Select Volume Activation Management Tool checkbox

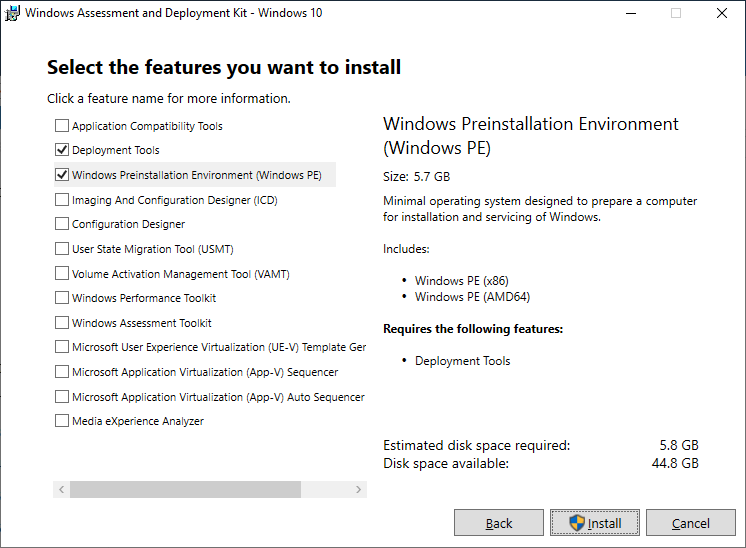click(x=62, y=273)
